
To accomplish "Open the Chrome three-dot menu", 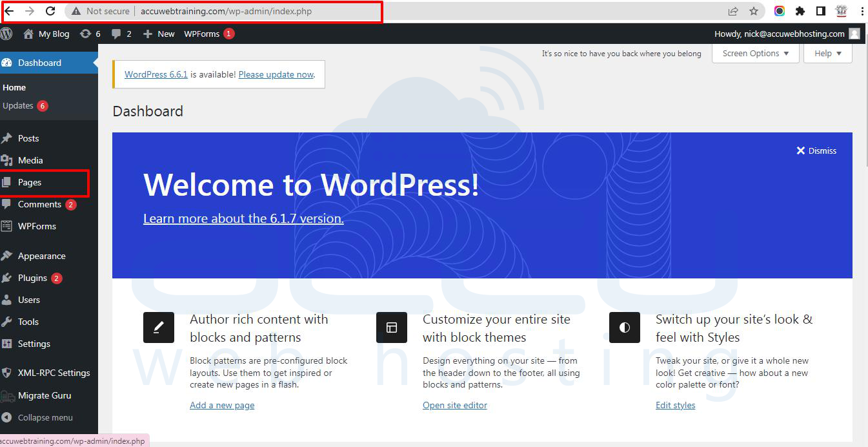I will point(862,11).
